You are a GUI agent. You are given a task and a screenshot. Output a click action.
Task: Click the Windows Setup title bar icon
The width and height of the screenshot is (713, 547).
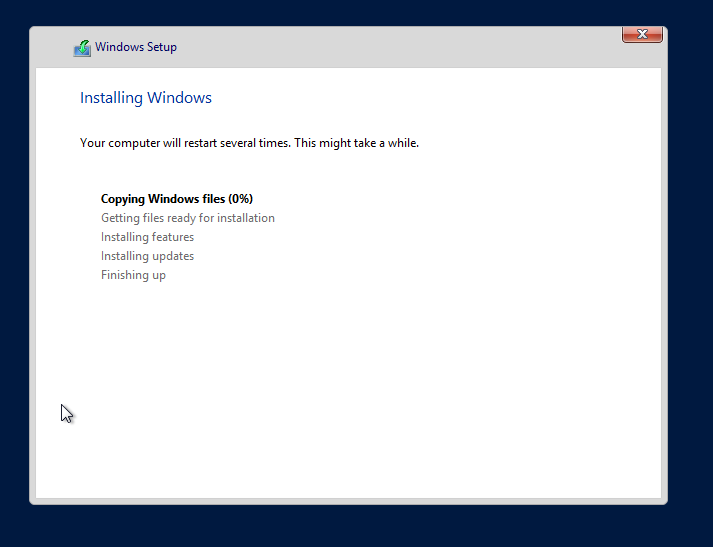pos(82,48)
